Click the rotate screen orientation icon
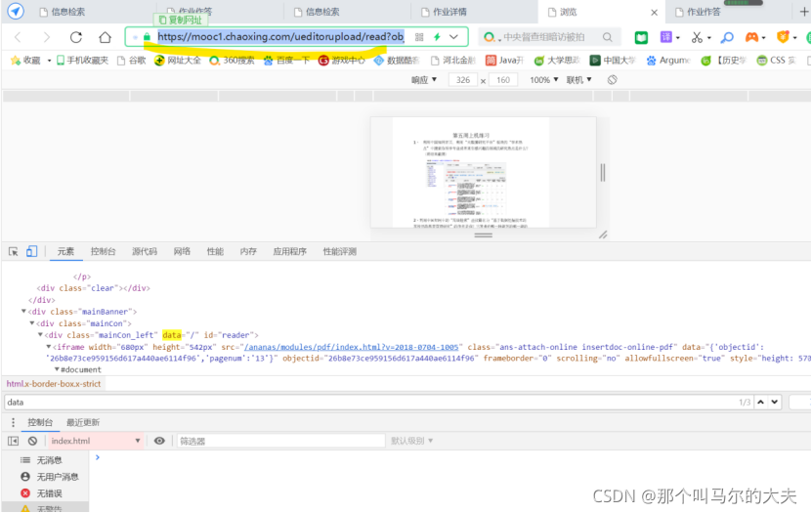Screen dimensions: 812x513 click(612, 80)
